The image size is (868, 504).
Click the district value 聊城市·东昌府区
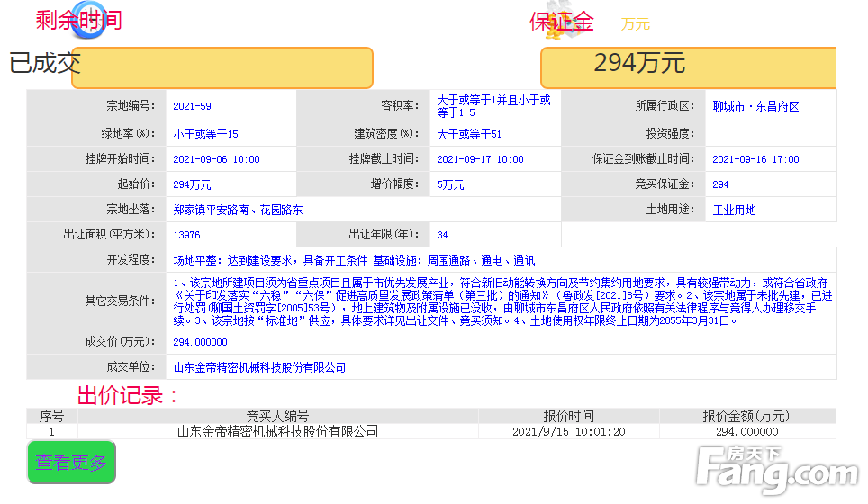tap(755, 106)
